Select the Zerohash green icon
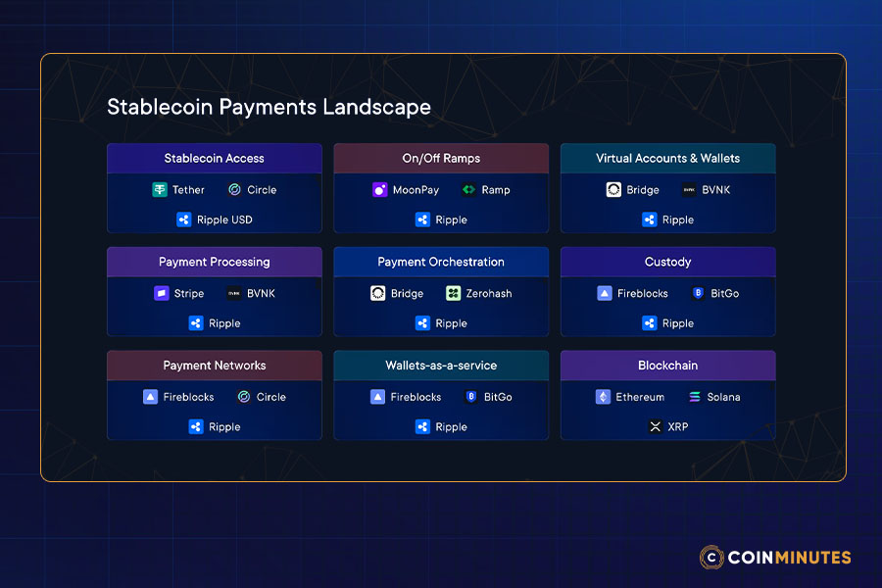The height and width of the screenshot is (588, 882). coord(453,293)
